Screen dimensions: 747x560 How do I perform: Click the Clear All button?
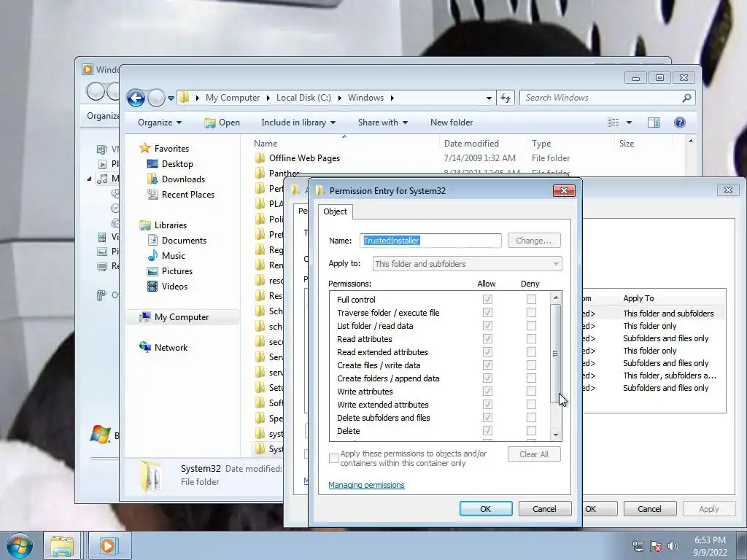point(533,454)
